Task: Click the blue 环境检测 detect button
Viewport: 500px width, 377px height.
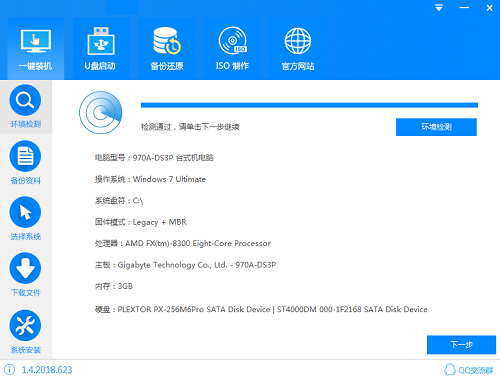Action: (436, 127)
